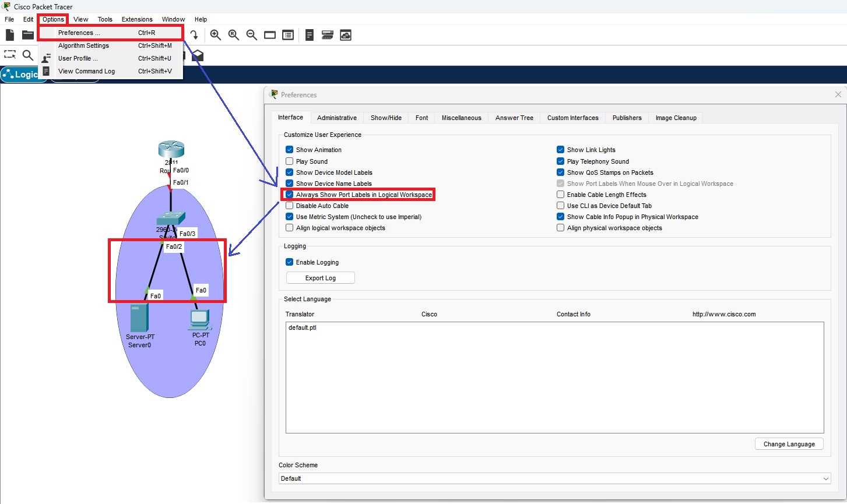The width and height of the screenshot is (847, 504).
Task: Click the View Viewport rectangle icon
Action: tap(270, 35)
